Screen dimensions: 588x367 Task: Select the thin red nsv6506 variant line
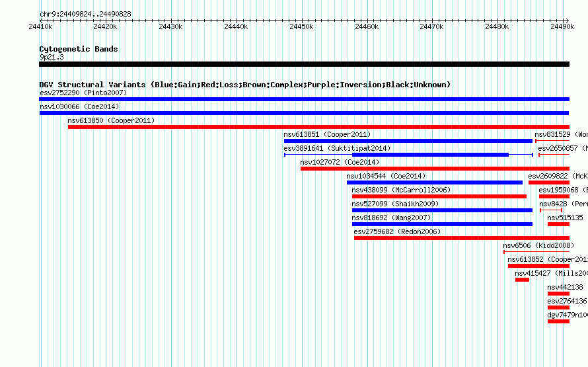[536, 252]
